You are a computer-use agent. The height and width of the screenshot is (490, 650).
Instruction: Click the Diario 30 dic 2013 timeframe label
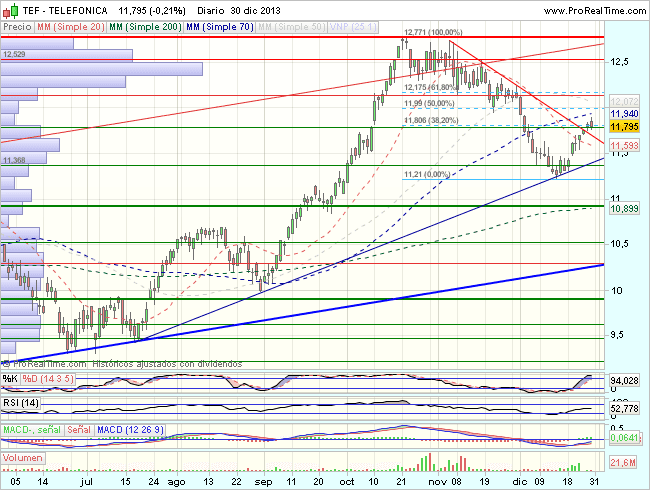point(239,10)
